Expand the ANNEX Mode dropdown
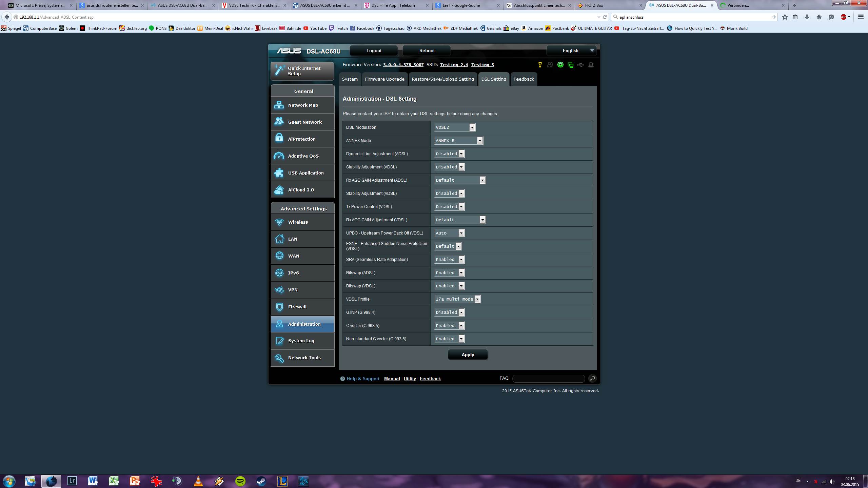The height and width of the screenshot is (488, 868). click(x=458, y=141)
